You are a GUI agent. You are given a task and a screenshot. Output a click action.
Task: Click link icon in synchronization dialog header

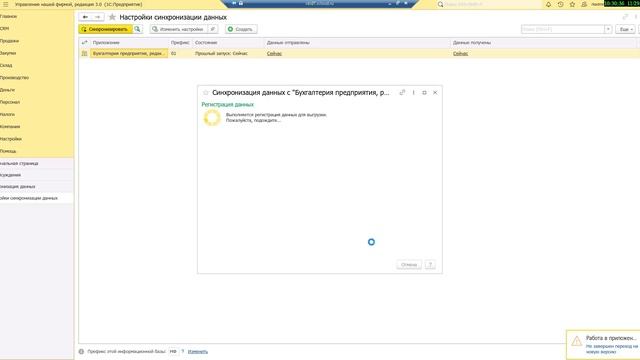402,93
